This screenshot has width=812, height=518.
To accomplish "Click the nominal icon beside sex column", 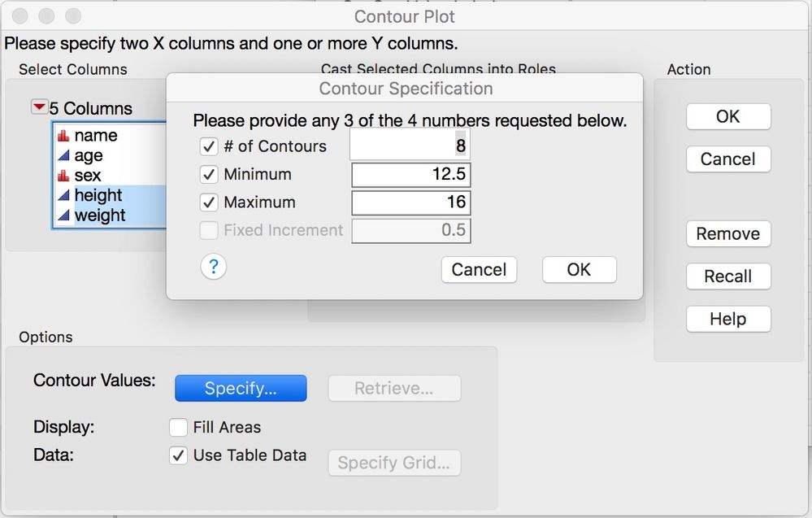I will click(63, 176).
